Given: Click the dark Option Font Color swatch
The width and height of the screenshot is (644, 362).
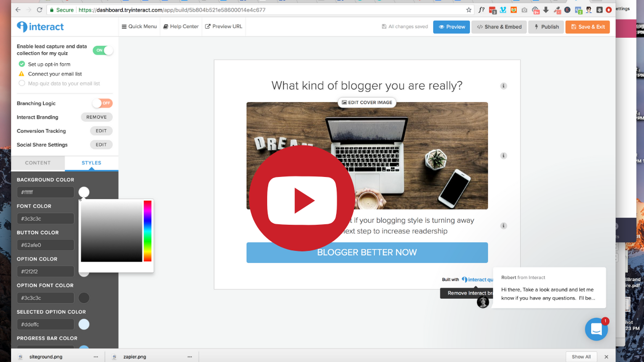Looking at the screenshot, I should click(84, 298).
